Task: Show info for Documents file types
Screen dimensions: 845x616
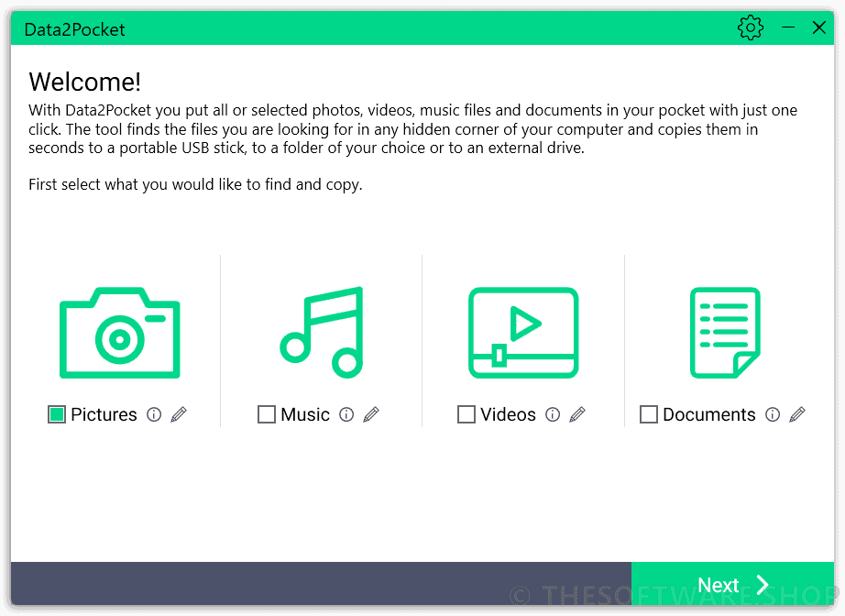Action: pos(773,414)
